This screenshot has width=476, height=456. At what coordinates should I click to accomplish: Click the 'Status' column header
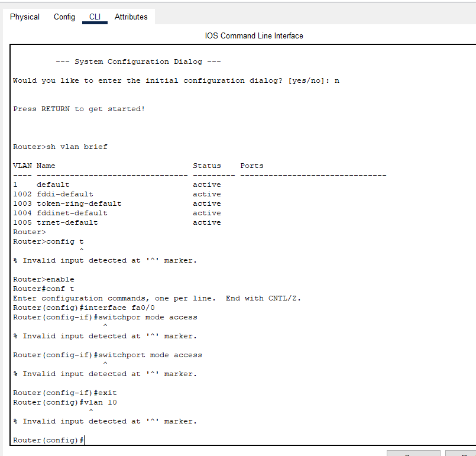(207, 166)
